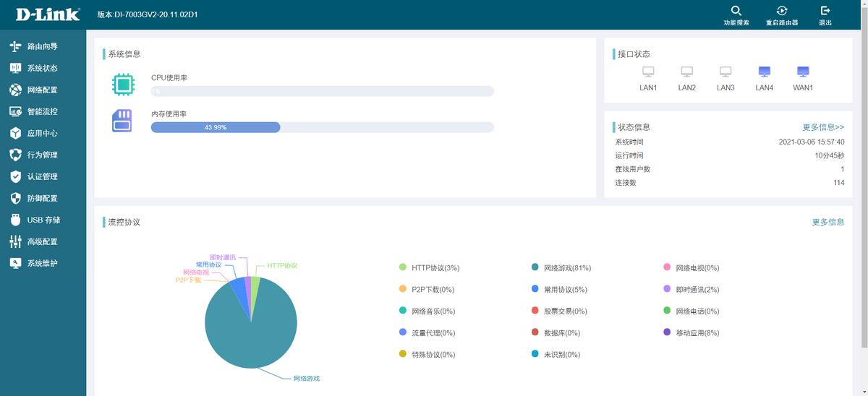Click the 内存使用率 progress bar

coord(322,127)
